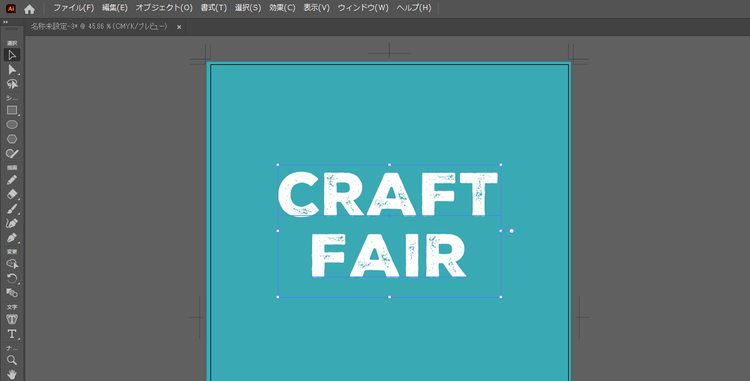This screenshot has height=381, width=750.
Task: Pick the lasso-arrow tool in the 選択 group
Action: point(12,85)
